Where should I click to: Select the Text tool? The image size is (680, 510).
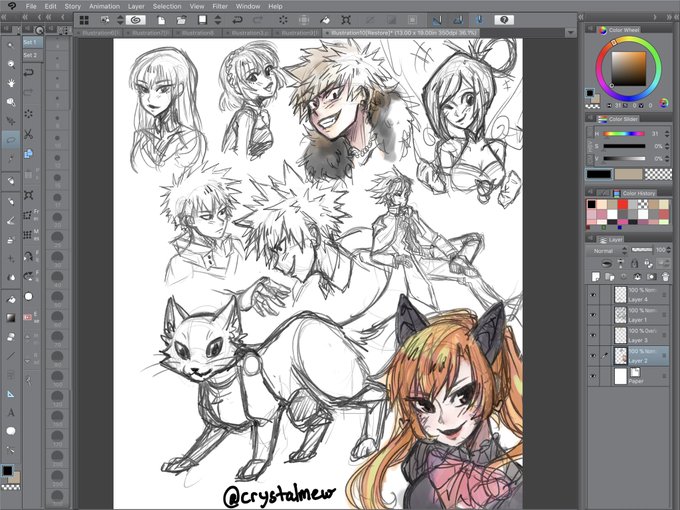[11, 412]
